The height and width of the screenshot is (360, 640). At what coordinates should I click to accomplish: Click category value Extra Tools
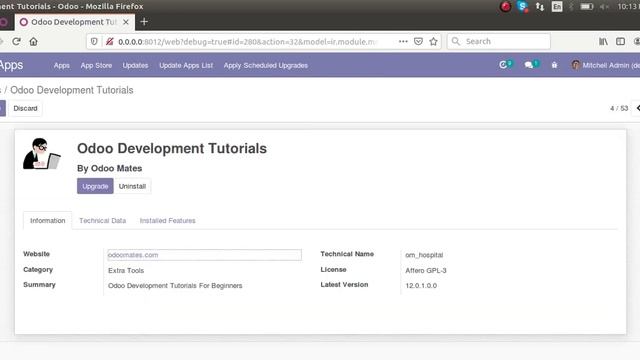(126, 270)
